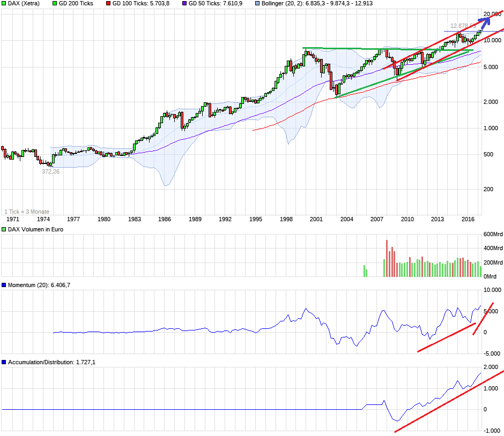The height and width of the screenshot is (436, 504).
Task: Click the 2010 label on the time axis
Action: [407, 219]
